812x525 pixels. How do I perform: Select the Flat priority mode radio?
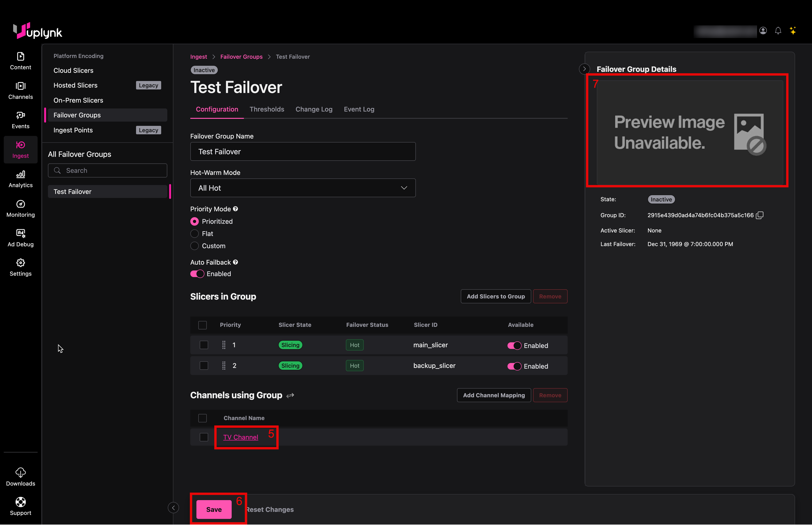tap(194, 234)
